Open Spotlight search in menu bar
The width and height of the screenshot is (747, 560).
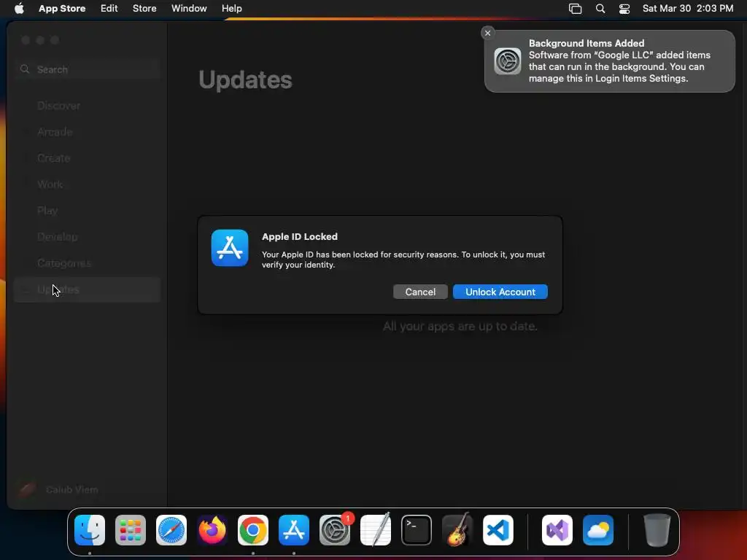pos(600,9)
